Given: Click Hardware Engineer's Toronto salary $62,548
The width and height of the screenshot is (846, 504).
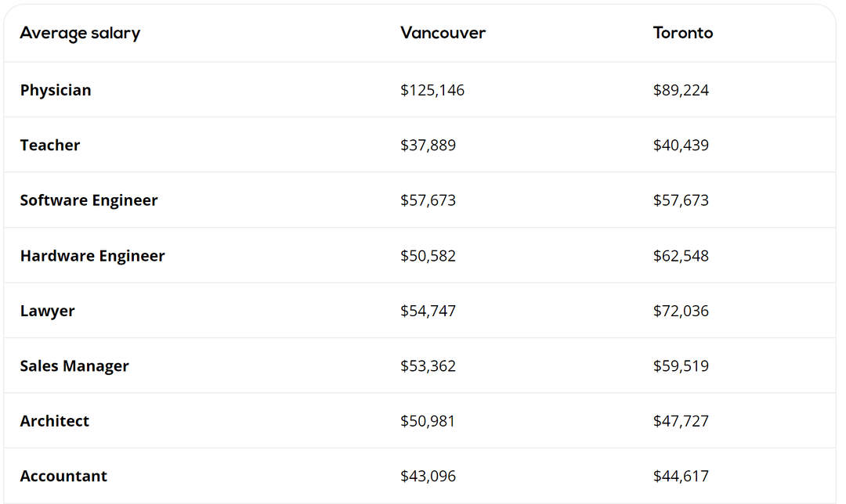Looking at the screenshot, I should (x=681, y=256).
